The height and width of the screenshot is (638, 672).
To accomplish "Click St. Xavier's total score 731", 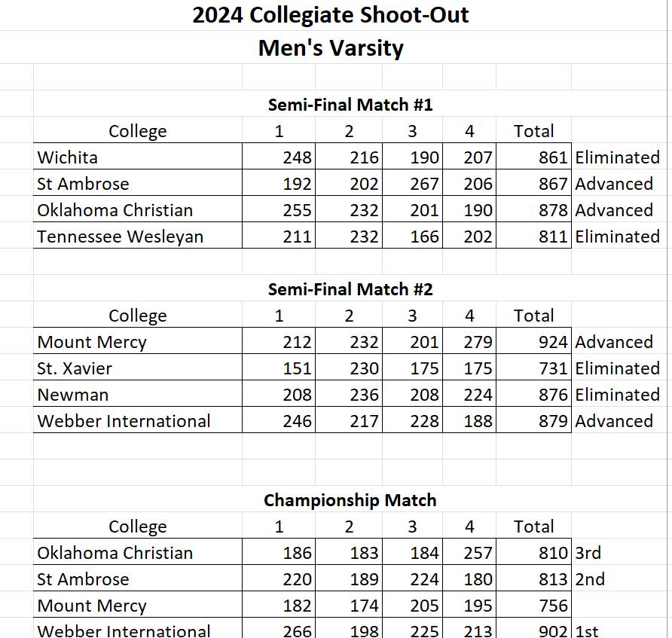I will coord(553,368).
